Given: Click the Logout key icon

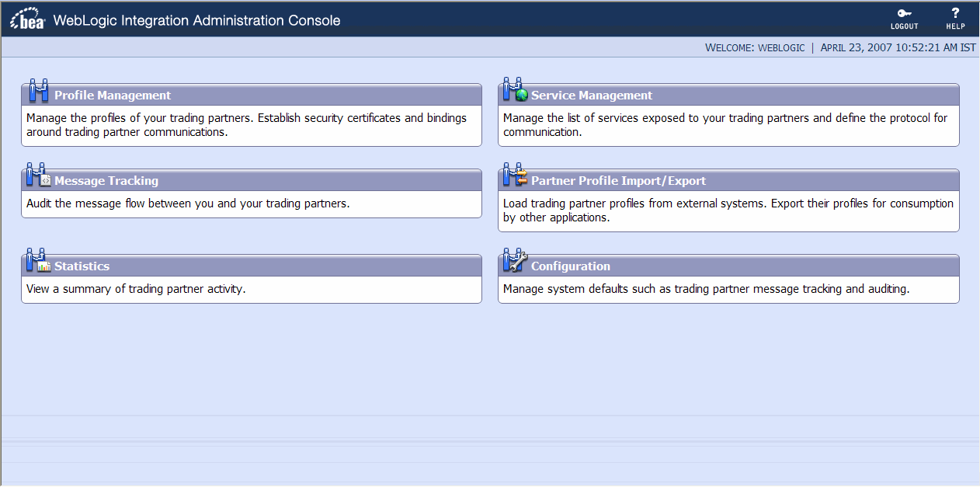Looking at the screenshot, I should pos(904,13).
